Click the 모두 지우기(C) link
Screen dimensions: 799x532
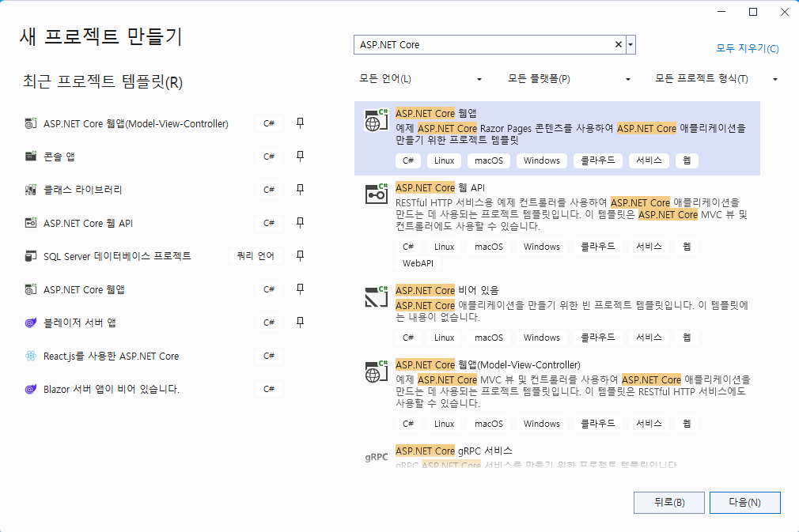point(747,48)
